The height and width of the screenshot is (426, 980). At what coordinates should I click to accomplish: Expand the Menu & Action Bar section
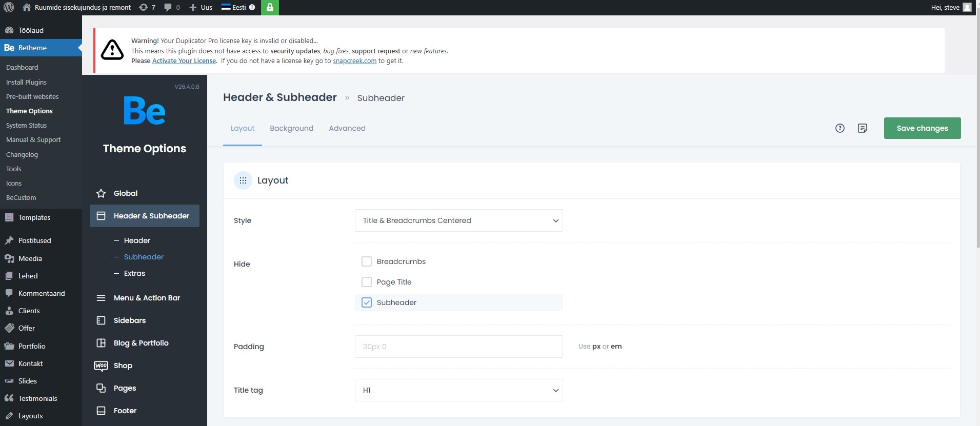pos(147,298)
